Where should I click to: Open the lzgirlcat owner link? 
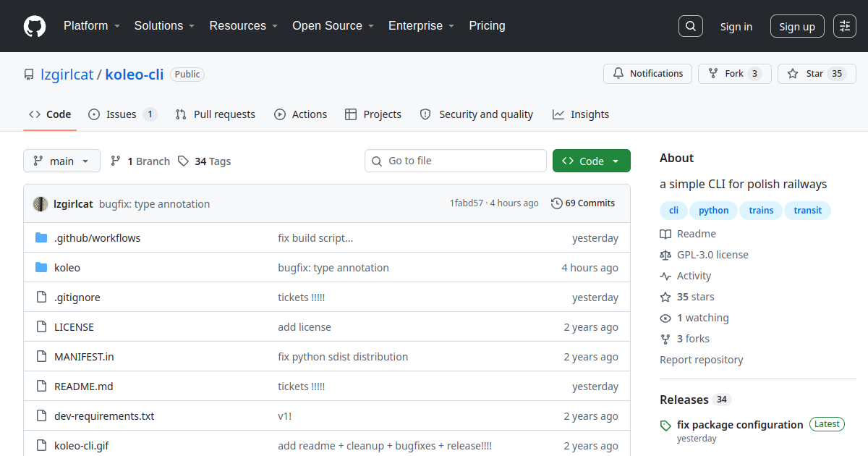[x=67, y=74]
